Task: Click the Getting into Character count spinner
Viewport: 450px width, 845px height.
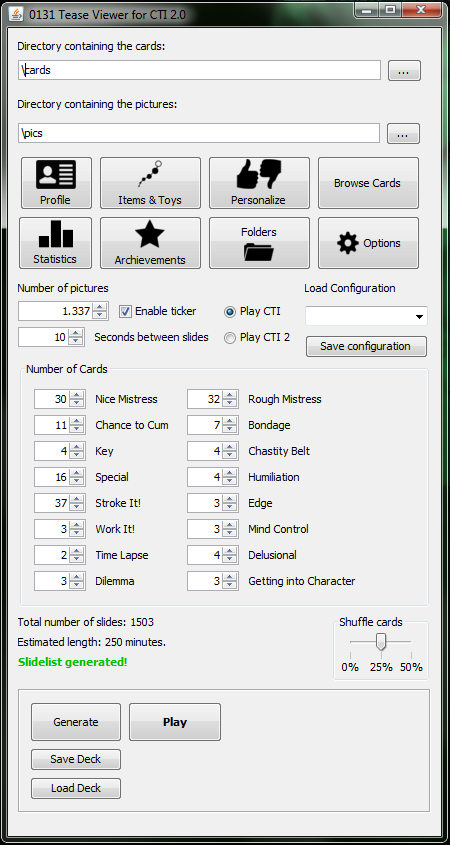Action: click(x=213, y=581)
